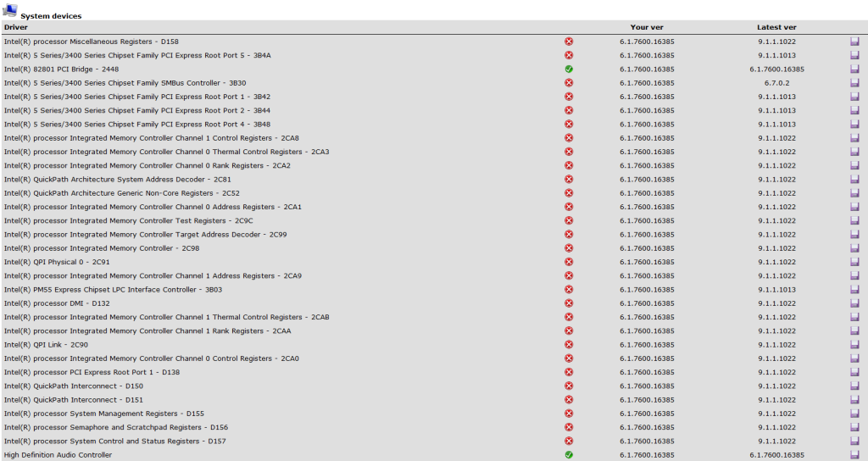Click save icon for PCI Express Root Port 2 - 3B44
The width and height of the screenshot is (868, 461).
click(x=854, y=111)
